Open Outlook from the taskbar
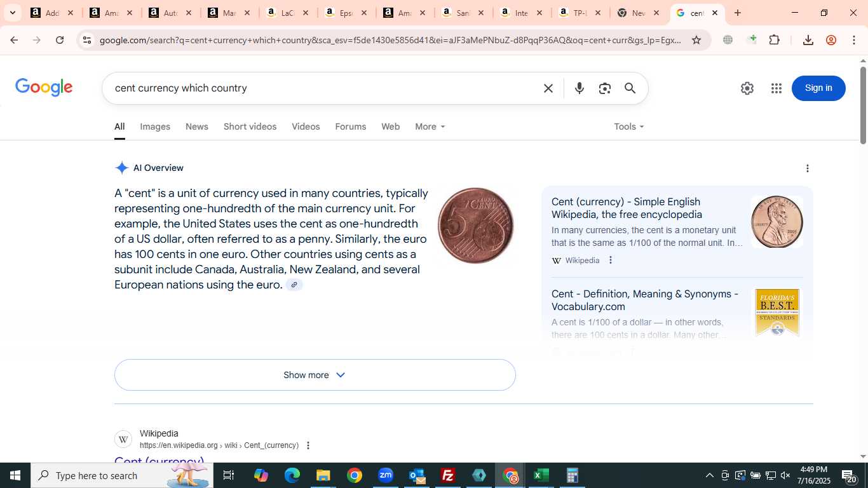The height and width of the screenshot is (488, 868). (417, 475)
